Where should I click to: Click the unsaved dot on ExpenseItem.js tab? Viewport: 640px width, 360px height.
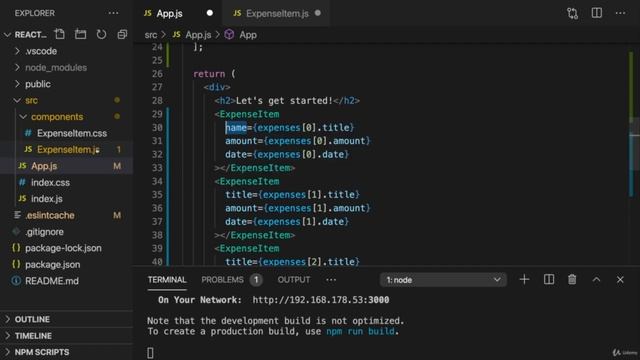coord(318,13)
